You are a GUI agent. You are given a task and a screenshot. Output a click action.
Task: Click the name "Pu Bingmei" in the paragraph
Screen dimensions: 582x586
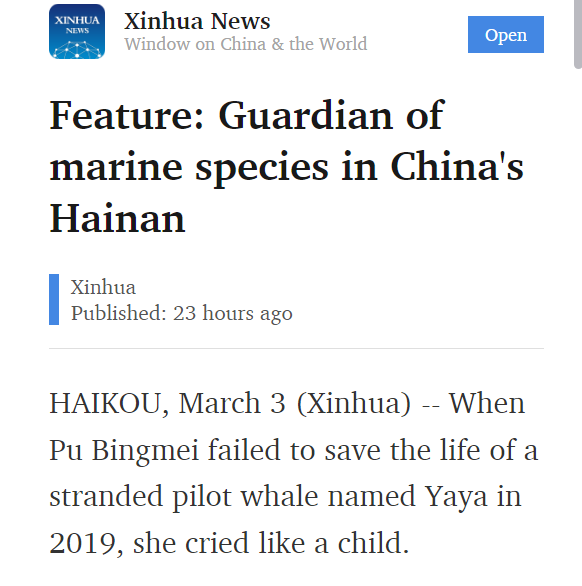click(124, 451)
